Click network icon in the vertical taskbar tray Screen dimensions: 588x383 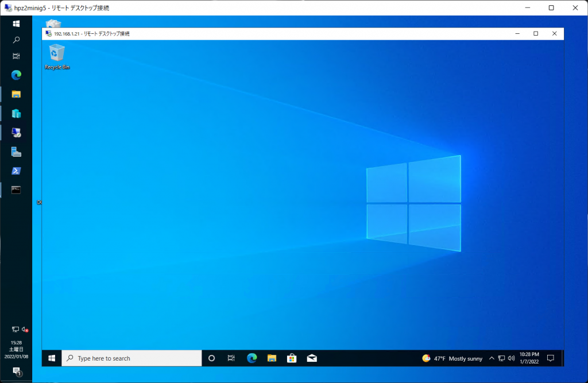click(x=15, y=330)
